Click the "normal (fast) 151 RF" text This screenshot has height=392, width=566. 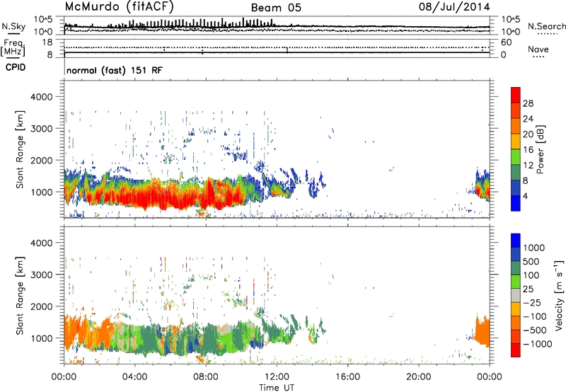(115, 70)
